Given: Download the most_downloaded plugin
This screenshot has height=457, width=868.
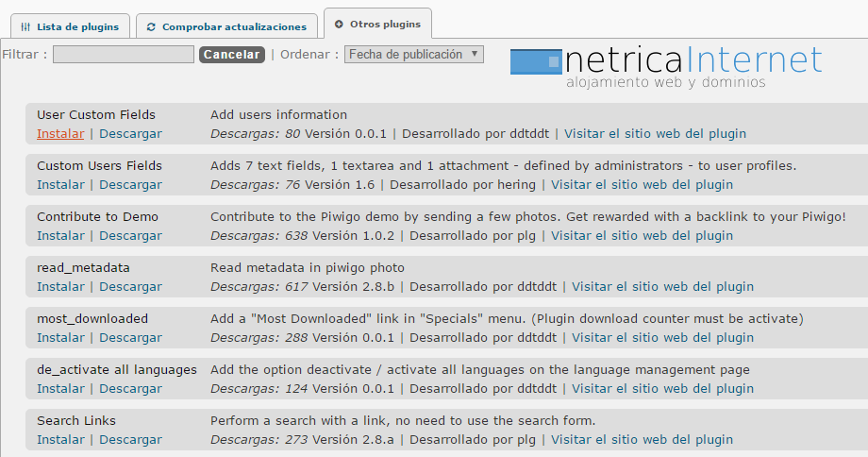Looking at the screenshot, I should (x=130, y=338).
